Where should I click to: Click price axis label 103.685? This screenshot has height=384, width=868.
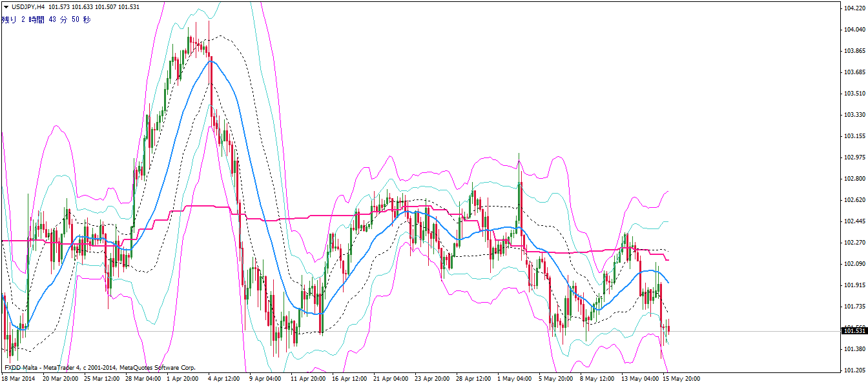pyautogui.click(x=854, y=72)
